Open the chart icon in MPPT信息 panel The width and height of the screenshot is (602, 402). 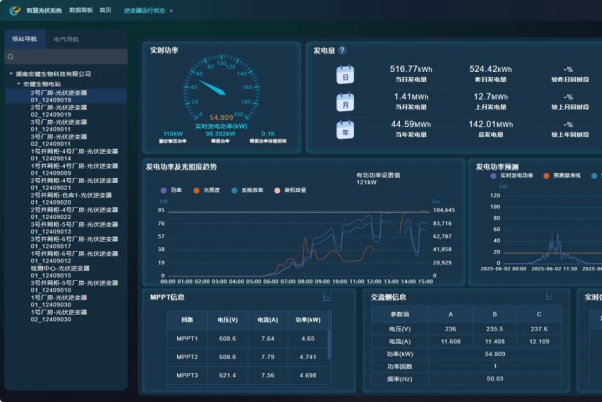(x=326, y=297)
